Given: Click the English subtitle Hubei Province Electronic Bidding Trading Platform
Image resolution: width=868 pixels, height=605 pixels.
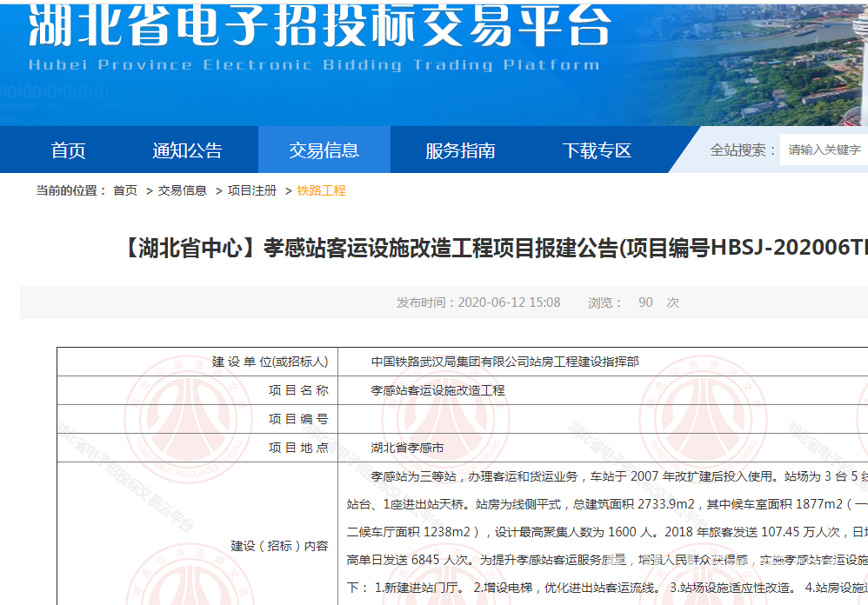Looking at the screenshot, I should [314, 64].
